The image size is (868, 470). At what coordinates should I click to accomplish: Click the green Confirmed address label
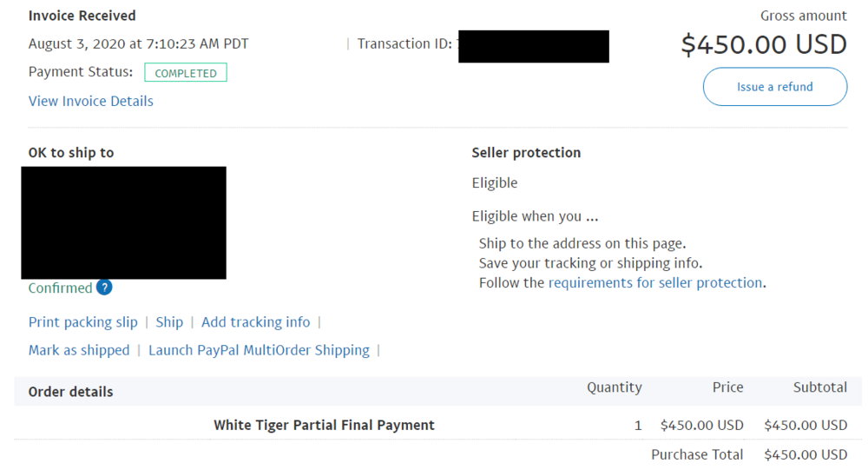click(x=61, y=288)
